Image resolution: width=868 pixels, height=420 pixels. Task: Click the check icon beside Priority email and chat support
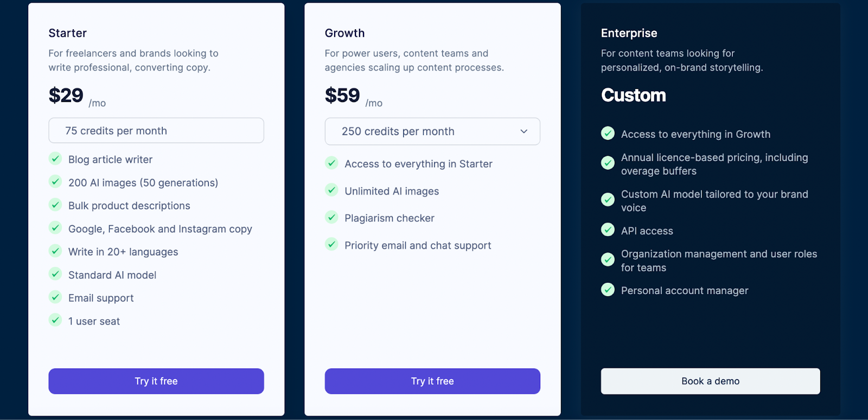pyautogui.click(x=331, y=244)
